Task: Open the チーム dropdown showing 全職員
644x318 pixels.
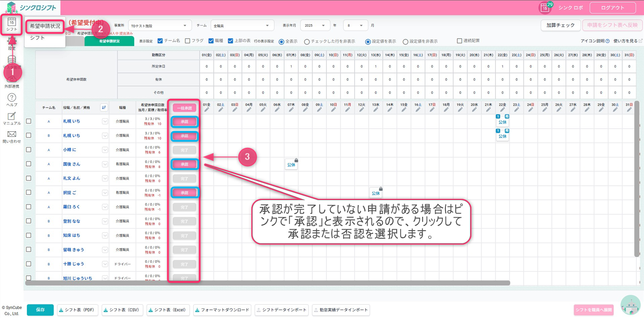Action: coord(242,26)
